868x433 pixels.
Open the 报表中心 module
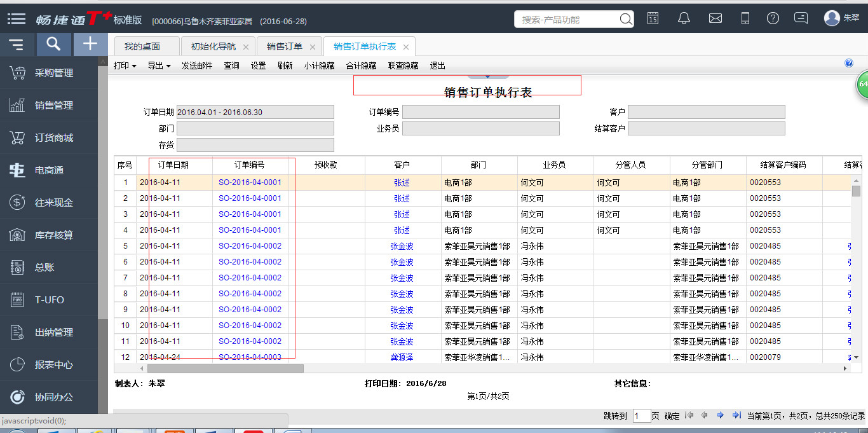click(x=49, y=365)
